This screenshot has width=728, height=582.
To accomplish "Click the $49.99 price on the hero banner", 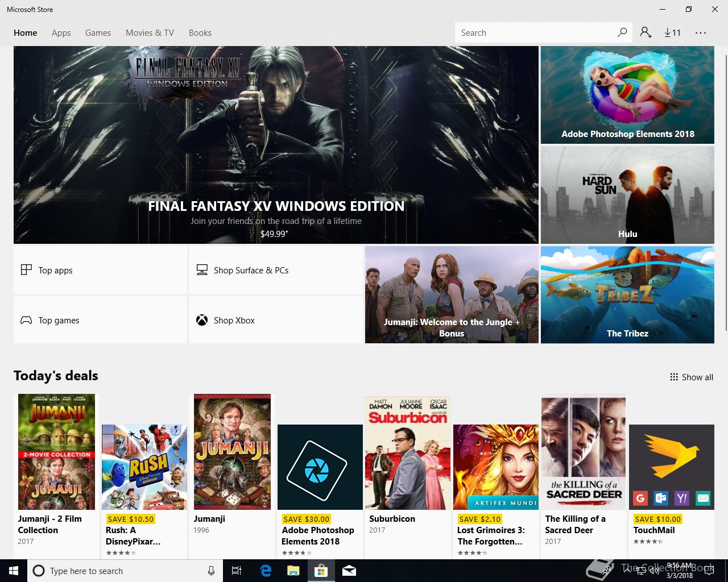I will (x=274, y=234).
